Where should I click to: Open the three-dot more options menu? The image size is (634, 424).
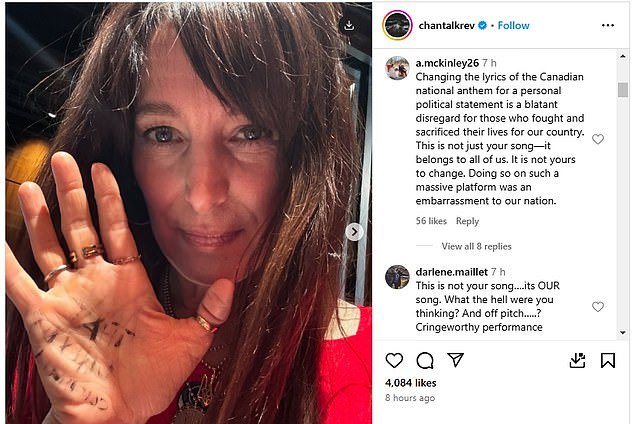(608, 25)
